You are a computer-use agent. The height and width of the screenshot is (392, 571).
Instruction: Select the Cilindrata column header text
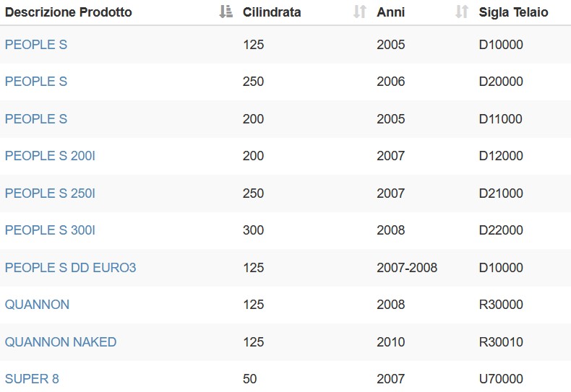[272, 12]
